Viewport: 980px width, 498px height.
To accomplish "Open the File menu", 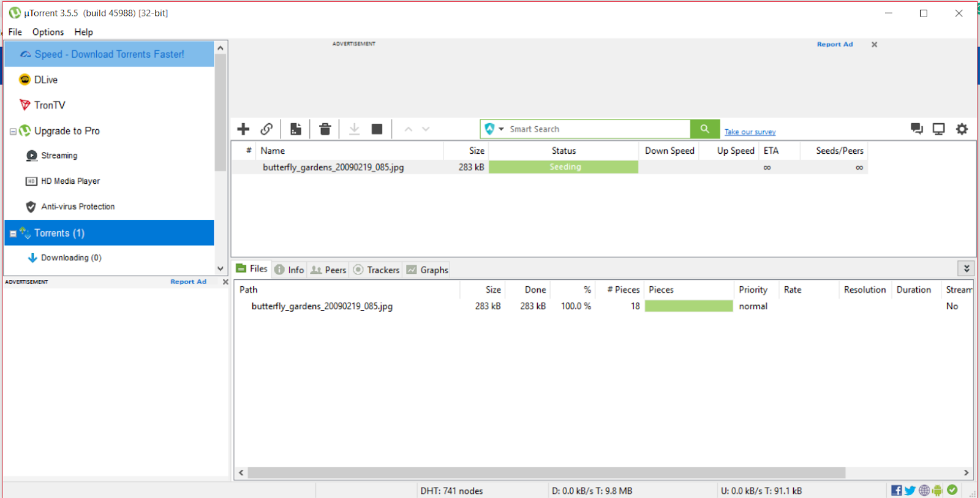I will (x=15, y=32).
